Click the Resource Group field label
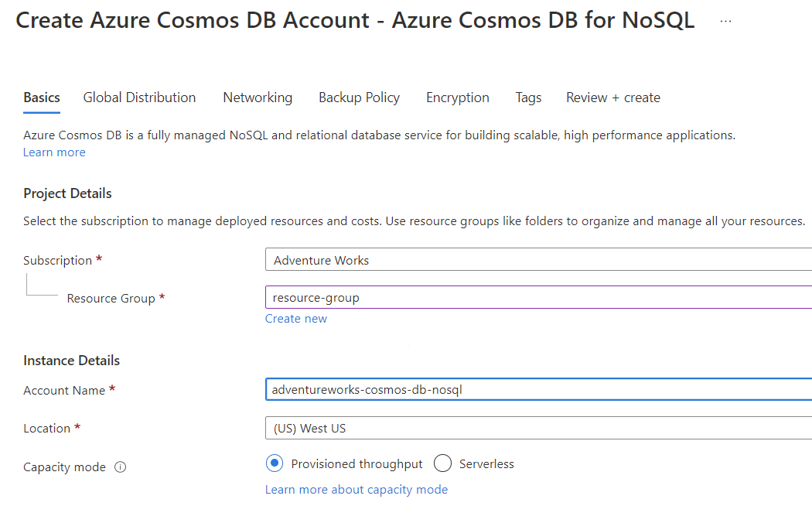 coord(111,299)
